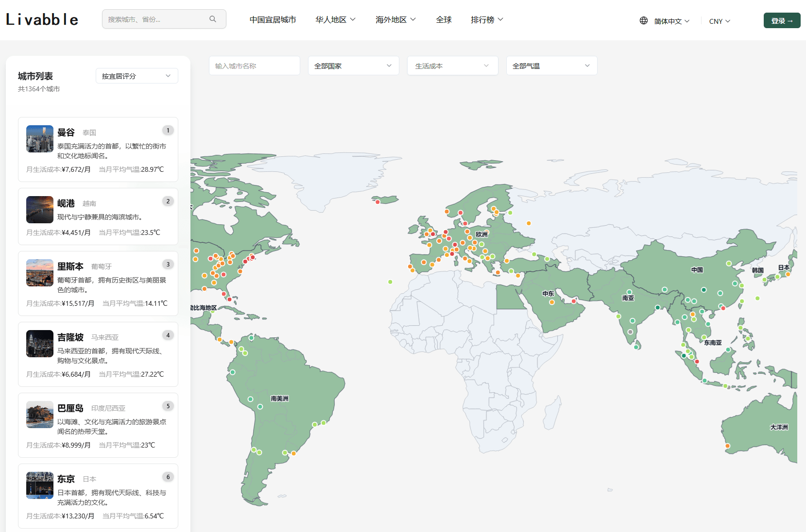
Task: Expand the 按宜居评分 sort dropdown
Action: click(x=137, y=76)
